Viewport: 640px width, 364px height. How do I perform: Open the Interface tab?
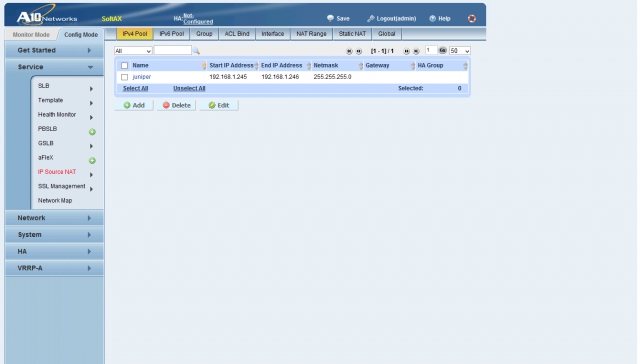(273, 34)
